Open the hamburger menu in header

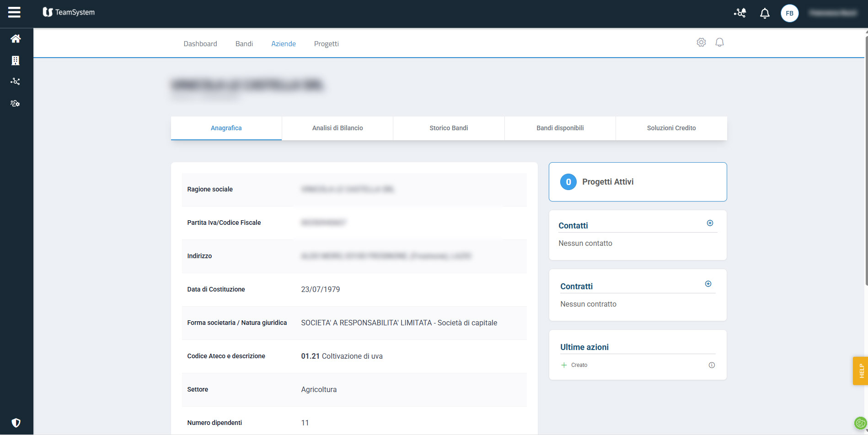pos(14,12)
